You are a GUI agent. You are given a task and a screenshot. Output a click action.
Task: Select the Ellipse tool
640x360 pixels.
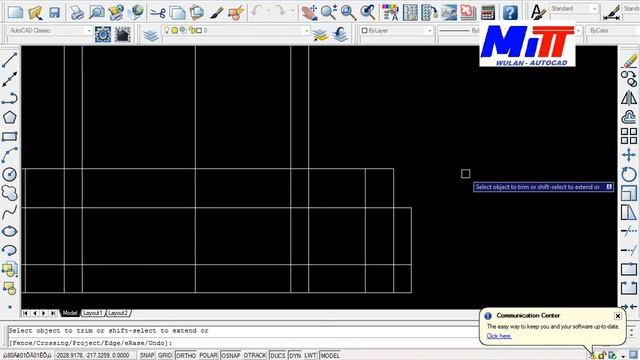(x=9, y=231)
